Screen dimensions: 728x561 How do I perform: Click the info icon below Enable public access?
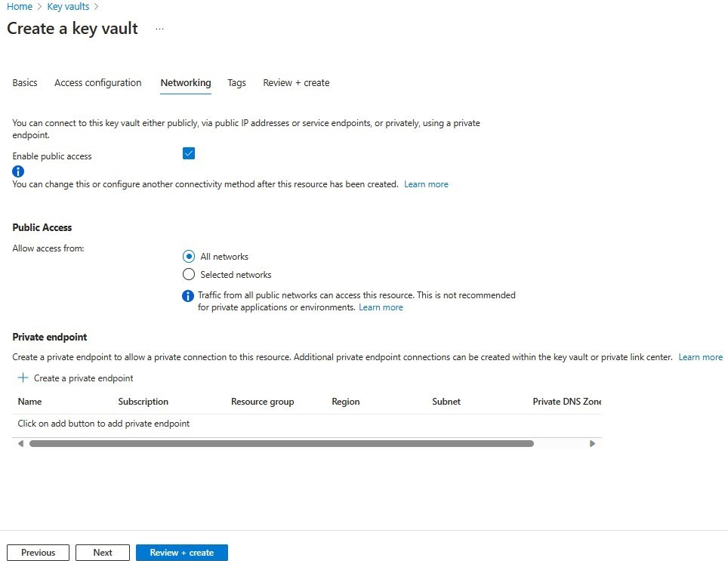click(17, 171)
